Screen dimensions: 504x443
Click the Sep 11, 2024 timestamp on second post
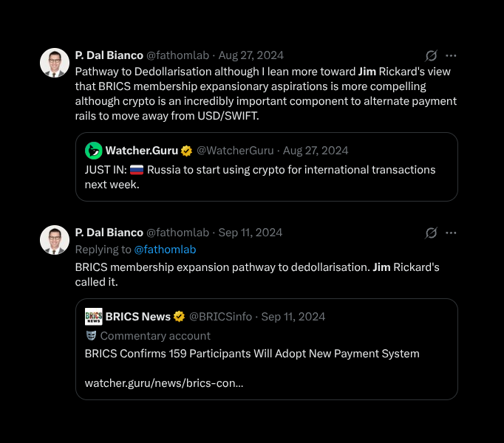(x=250, y=233)
